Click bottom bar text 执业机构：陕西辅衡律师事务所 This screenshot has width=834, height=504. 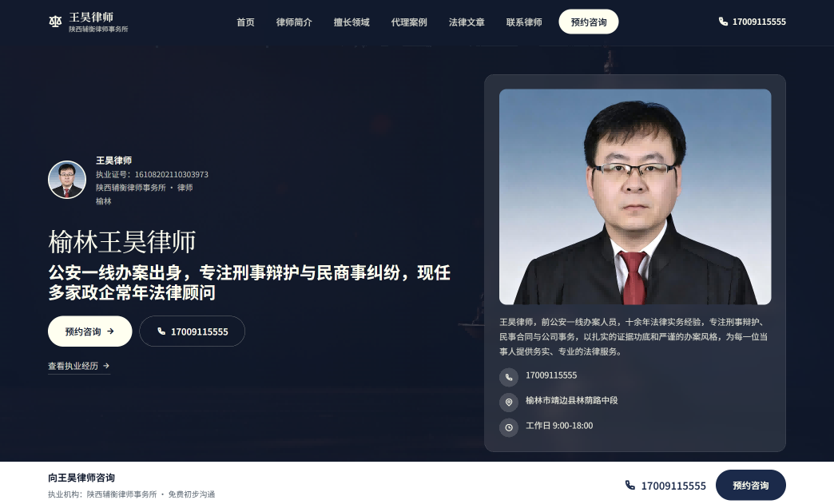(102, 494)
